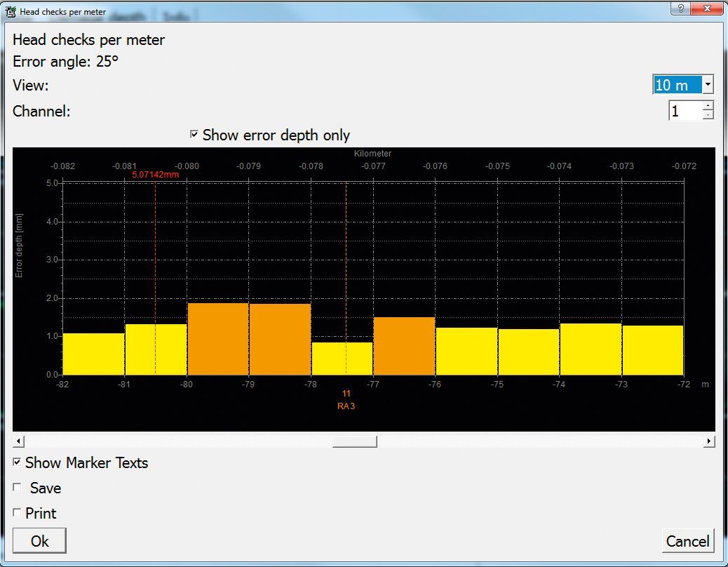Click the RA3 marker label below the chart
Viewport: 728px width, 567px height.
click(346, 404)
